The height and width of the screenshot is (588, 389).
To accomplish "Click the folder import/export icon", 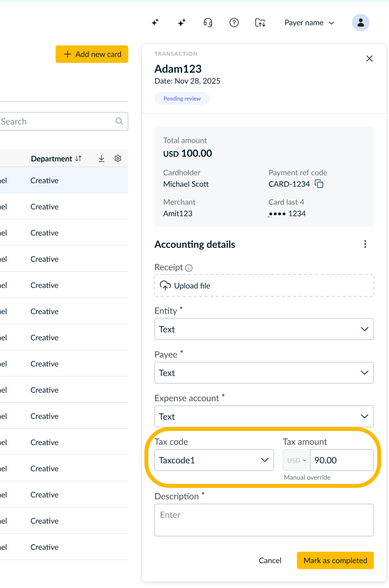I will pyautogui.click(x=260, y=23).
